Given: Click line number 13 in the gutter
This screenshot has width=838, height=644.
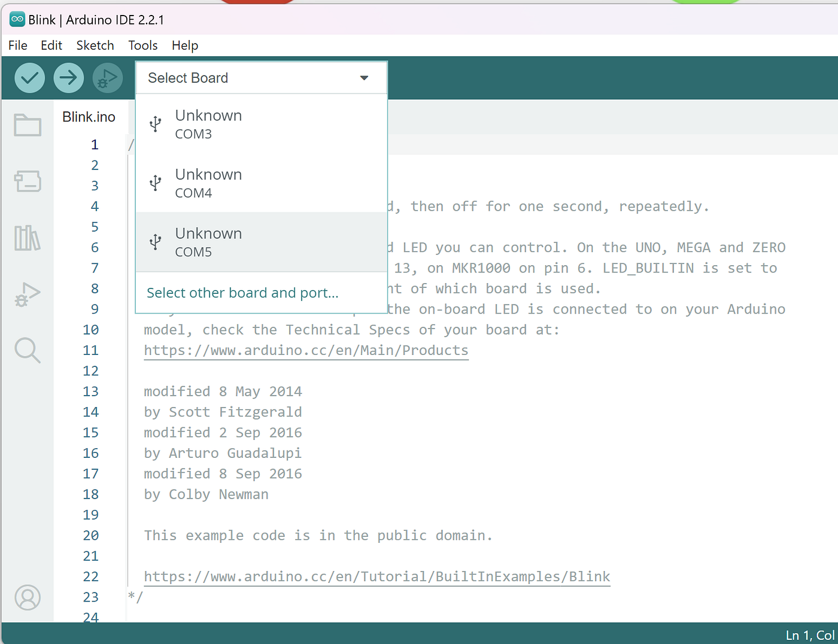Looking at the screenshot, I should click(x=90, y=391).
